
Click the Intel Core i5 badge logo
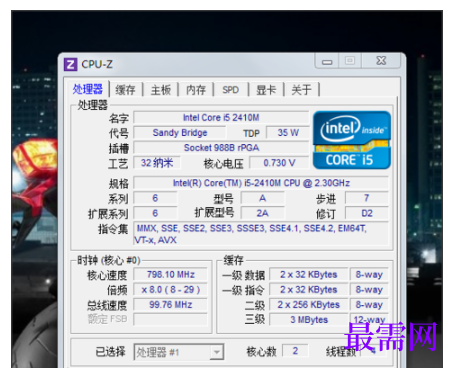coord(352,140)
